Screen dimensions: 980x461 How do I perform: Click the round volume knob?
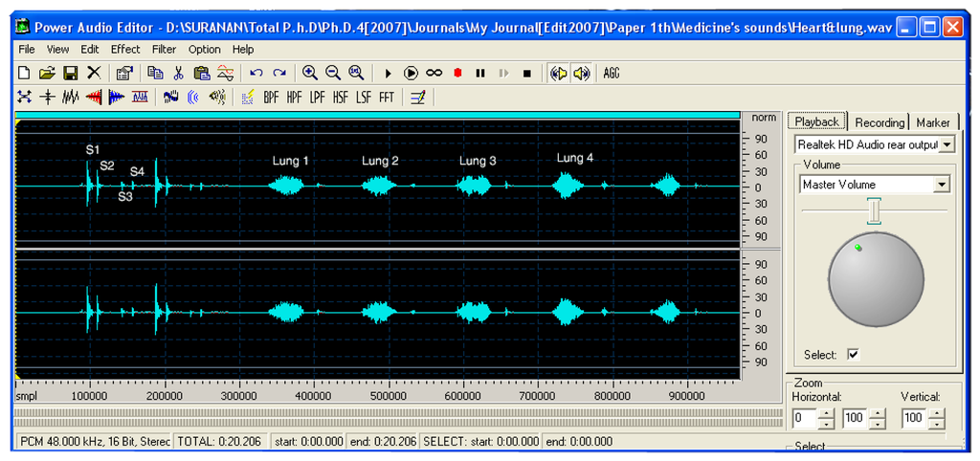[876, 279]
